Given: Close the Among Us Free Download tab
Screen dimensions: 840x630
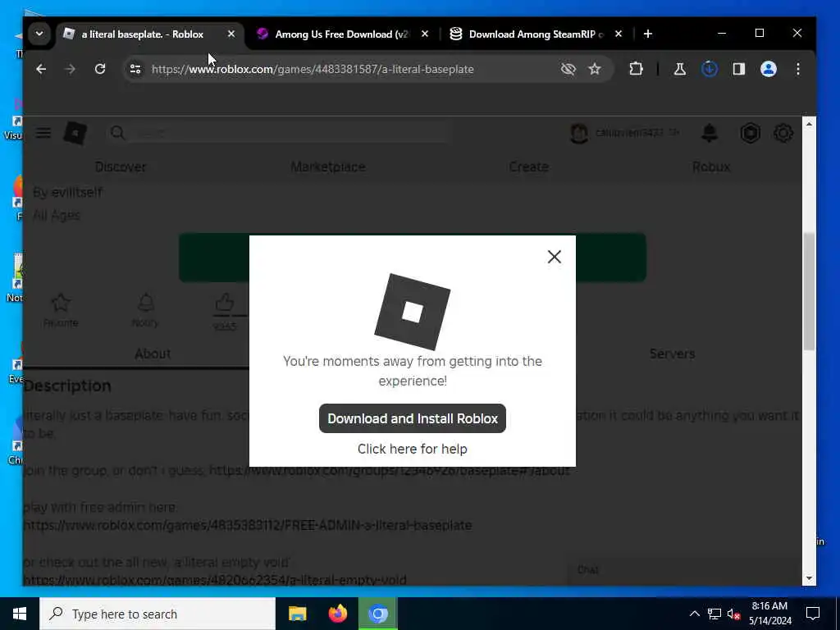Looking at the screenshot, I should [x=425, y=34].
